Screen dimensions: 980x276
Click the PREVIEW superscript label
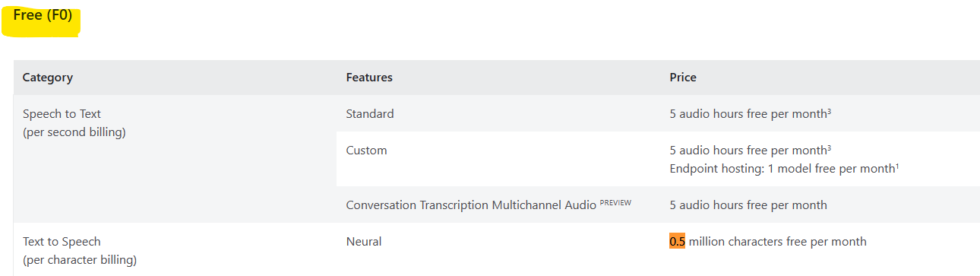coord(615,202)
